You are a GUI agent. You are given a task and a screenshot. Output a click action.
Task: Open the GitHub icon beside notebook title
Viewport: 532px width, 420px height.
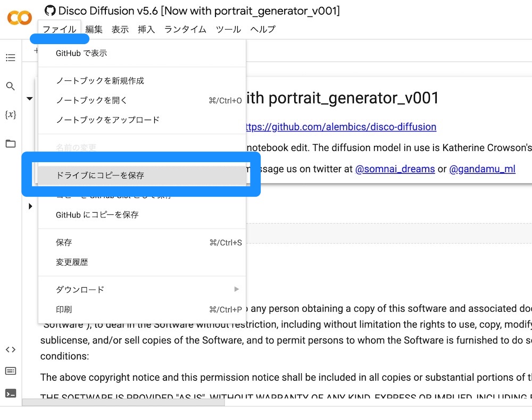click(x=50, y=11)
